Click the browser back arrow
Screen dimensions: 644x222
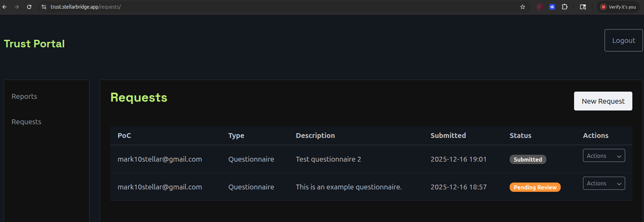click(5, 7)
